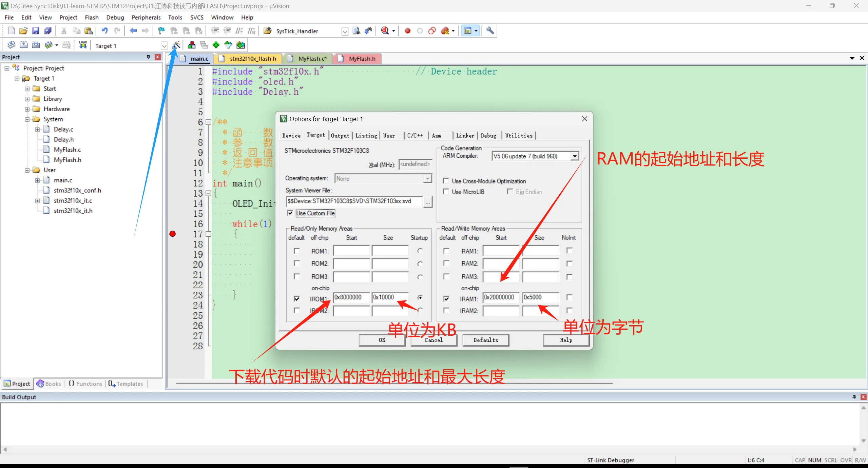Toggle Use Custom File checkbox
The width and height of the screenshot is (868, 468).
(290, 213)
